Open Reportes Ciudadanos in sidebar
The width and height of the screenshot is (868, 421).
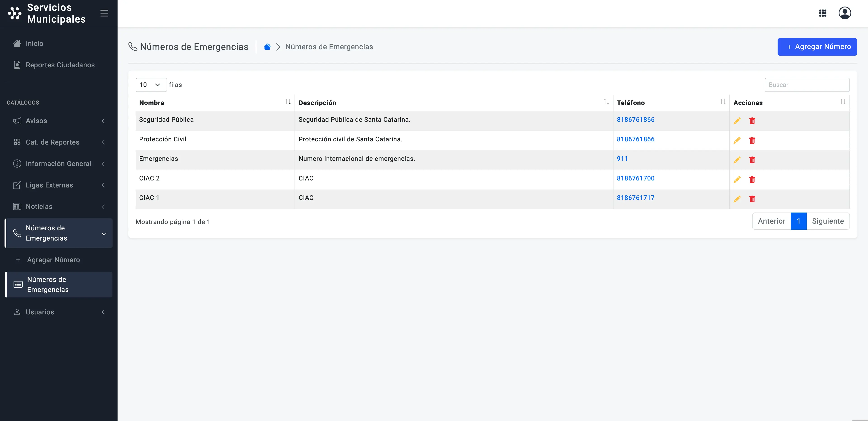coord(60,65)
